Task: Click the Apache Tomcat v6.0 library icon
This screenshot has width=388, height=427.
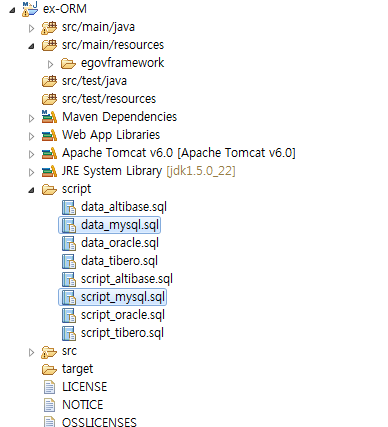Action: pos(49,153)
